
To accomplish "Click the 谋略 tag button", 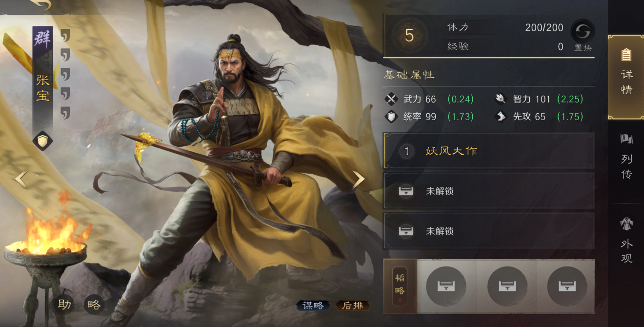I will tap(313, 306).
